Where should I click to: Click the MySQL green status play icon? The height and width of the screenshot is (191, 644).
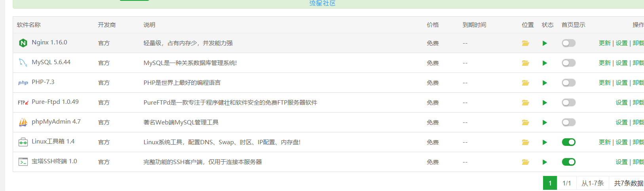[x=545, y=63]
